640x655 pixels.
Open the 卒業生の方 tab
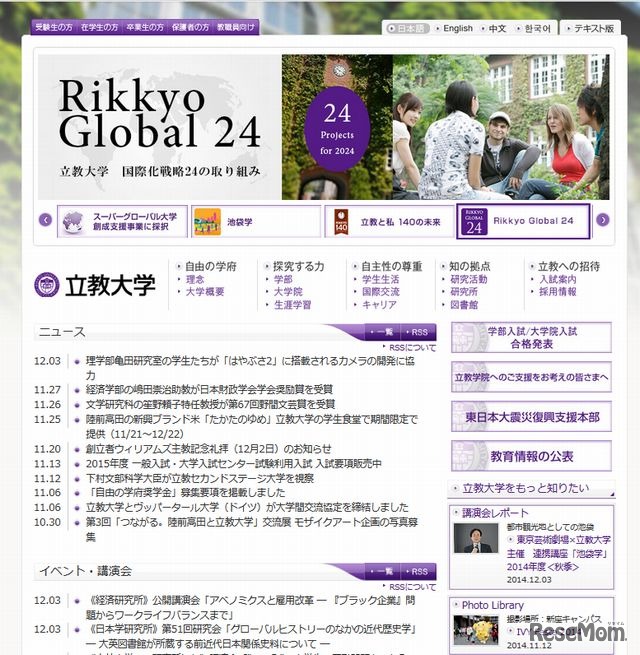coord(145,27)
